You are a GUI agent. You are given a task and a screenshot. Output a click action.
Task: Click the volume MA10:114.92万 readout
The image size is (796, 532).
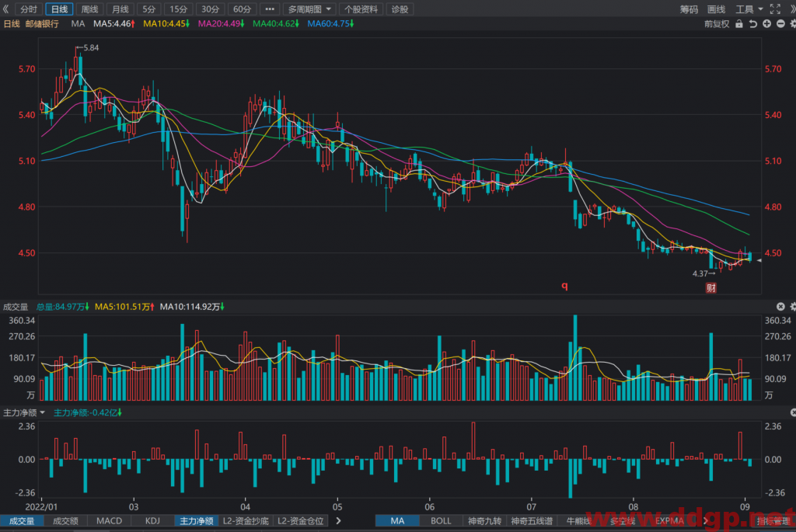[x=193, y=307]
